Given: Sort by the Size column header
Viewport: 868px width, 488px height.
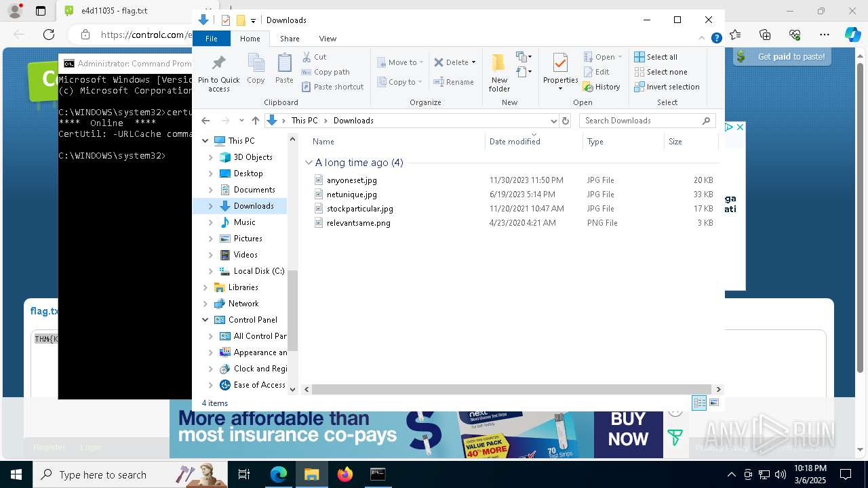Looking at the screenshot, I should click(x=691, y=142).
